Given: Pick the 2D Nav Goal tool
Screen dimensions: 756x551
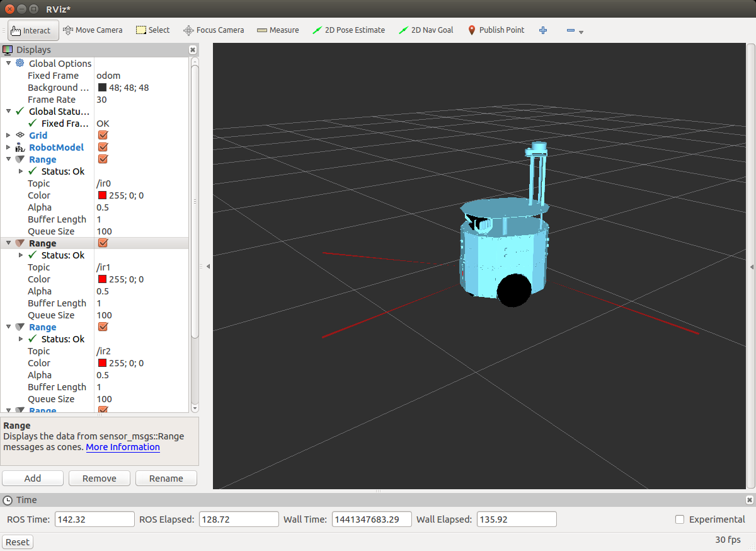Looking at the screenshot, I should tap(426, 30).
